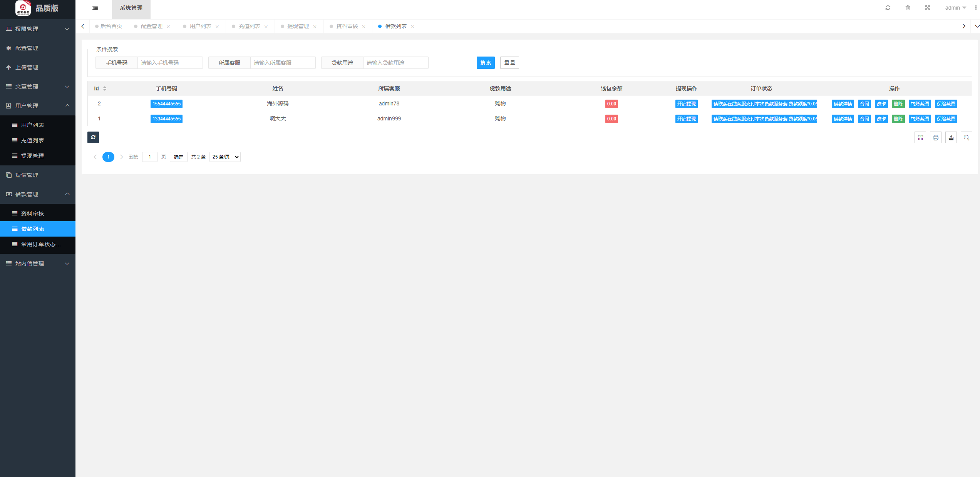Open the 25 条/页 page size dropdown
Viewport: 980px width, 477px height.
(225, 157)
